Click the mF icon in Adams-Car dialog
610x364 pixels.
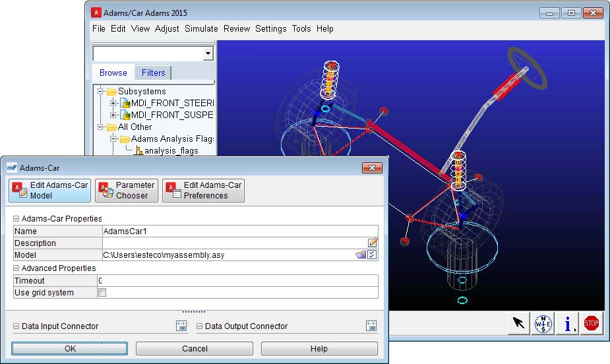coord(12,167)
